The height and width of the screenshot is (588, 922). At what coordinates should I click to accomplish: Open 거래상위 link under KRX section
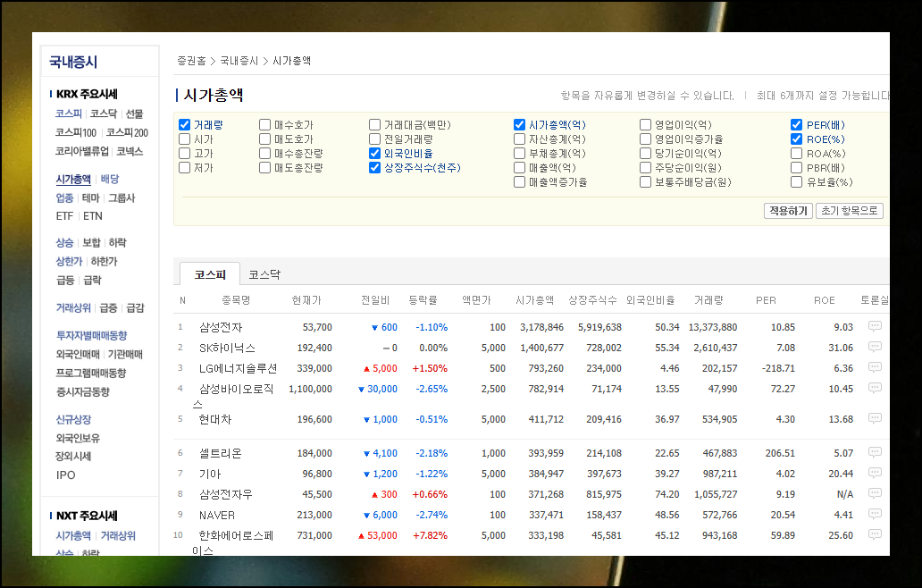point(73,307)
